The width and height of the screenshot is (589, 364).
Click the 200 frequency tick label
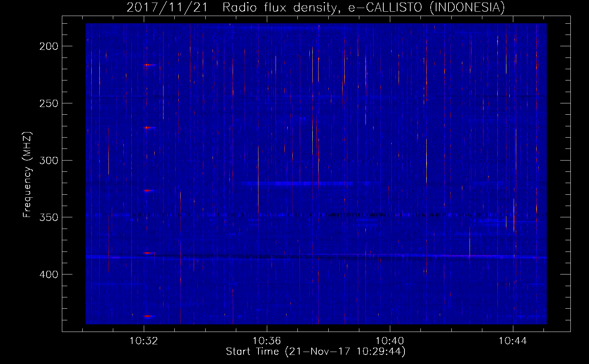click(x=49, y=46)
